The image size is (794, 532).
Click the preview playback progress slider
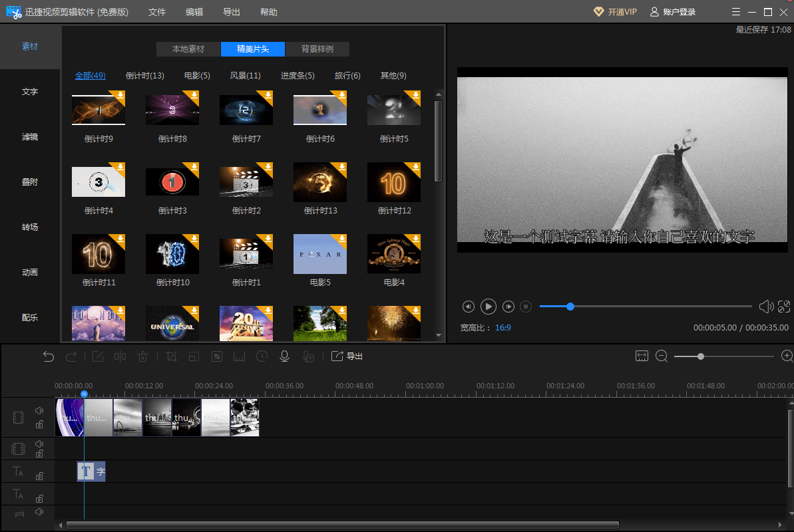coord(646,307)
